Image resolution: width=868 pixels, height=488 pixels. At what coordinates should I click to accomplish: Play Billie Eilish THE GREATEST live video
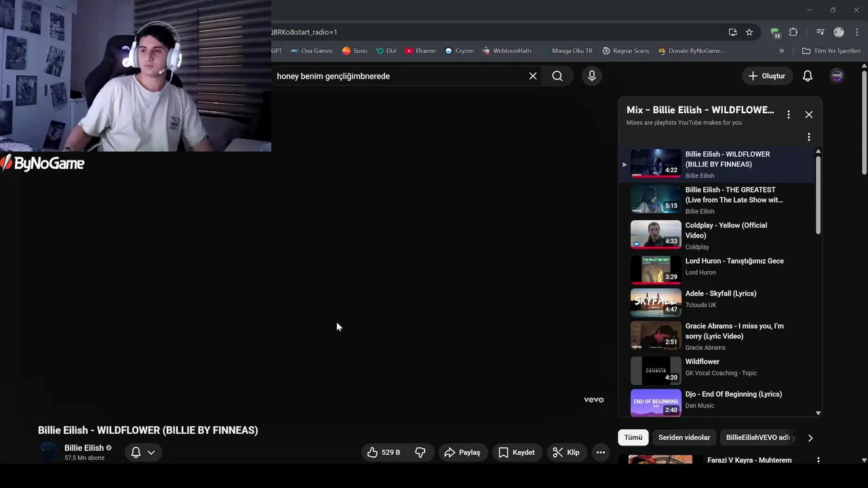pyautogui.click(x=717, y=200)
